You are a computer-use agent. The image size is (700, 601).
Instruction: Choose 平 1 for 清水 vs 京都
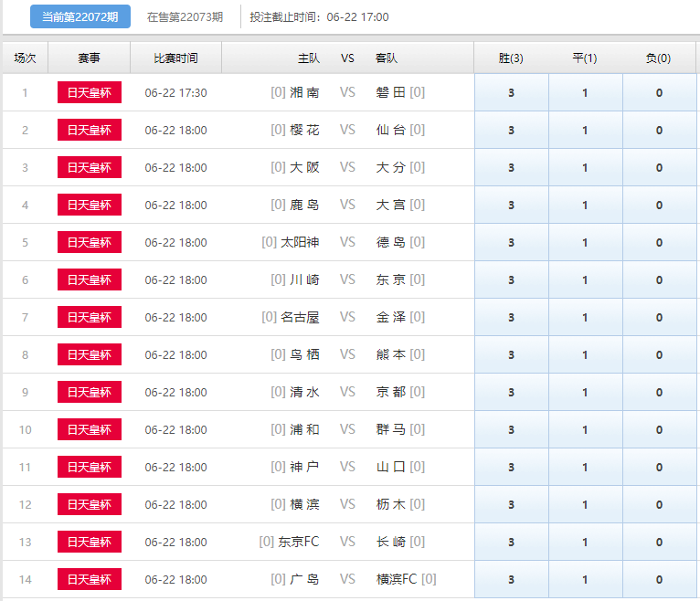(585, 393)
